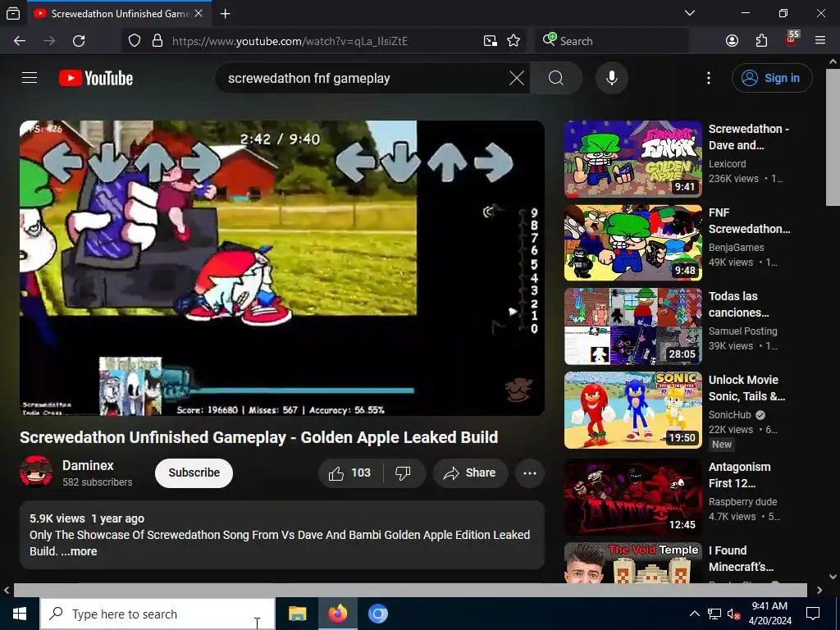Click taskbar Type here to search
The width and height of the screenshot is (840, 630).
[x=157, y=614]
